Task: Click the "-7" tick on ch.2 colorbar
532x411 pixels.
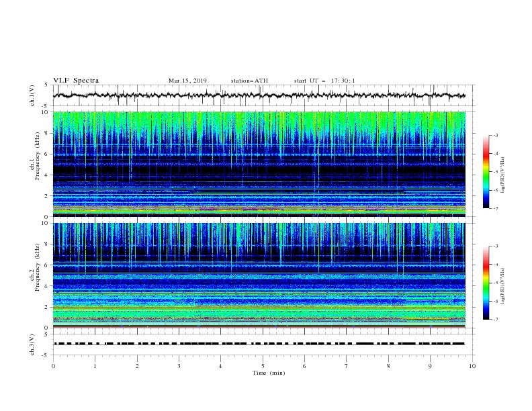Action: coord(496,320)
